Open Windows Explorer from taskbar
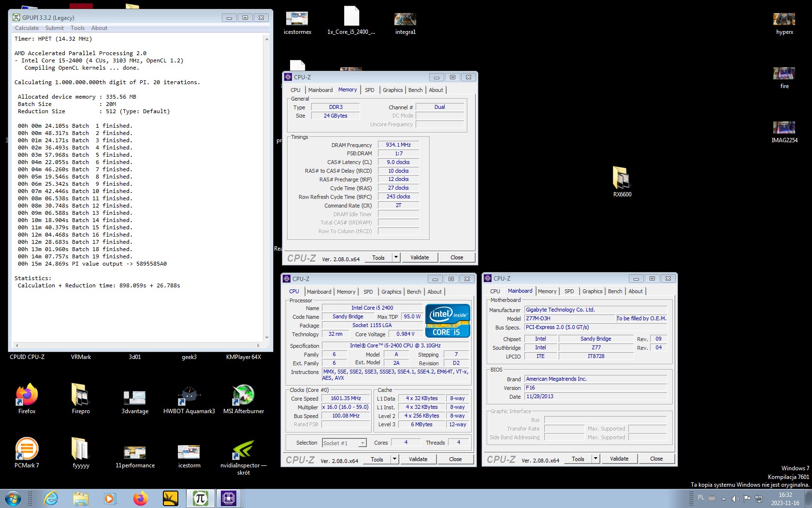812x508 pixels. pos(81,498)
